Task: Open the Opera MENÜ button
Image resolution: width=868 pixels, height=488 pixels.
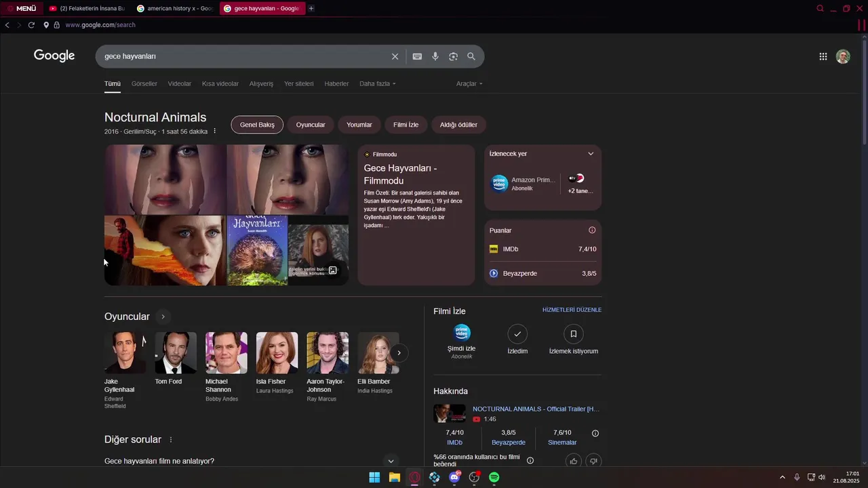Action: pyautogui.click(x=22, y=8)
